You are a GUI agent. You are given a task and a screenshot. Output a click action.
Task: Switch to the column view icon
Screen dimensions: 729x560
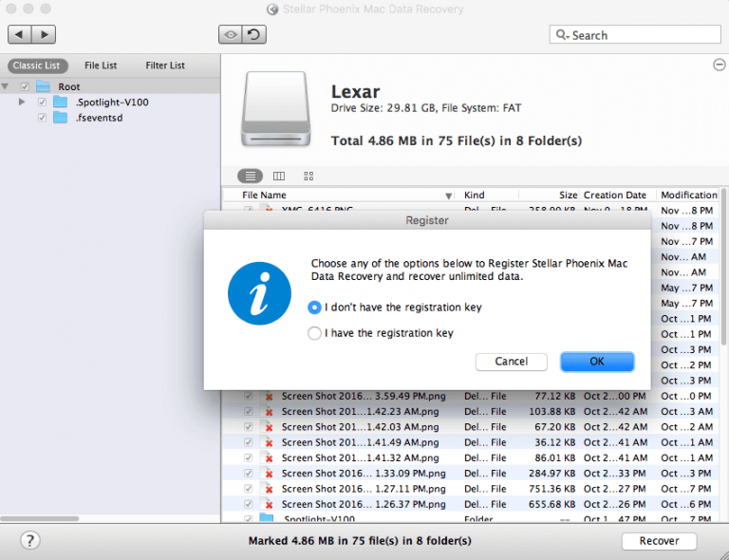pyautogui.click(x=279, y=176)
